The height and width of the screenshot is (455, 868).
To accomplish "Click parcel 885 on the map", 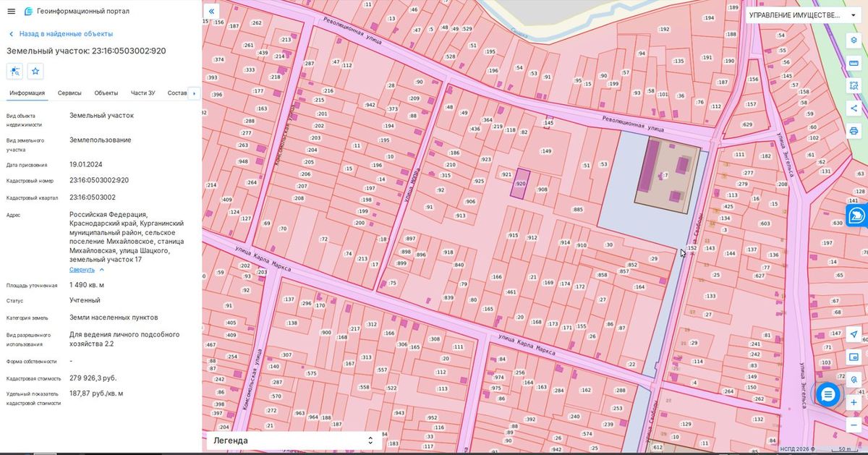I will click(577, 210).
